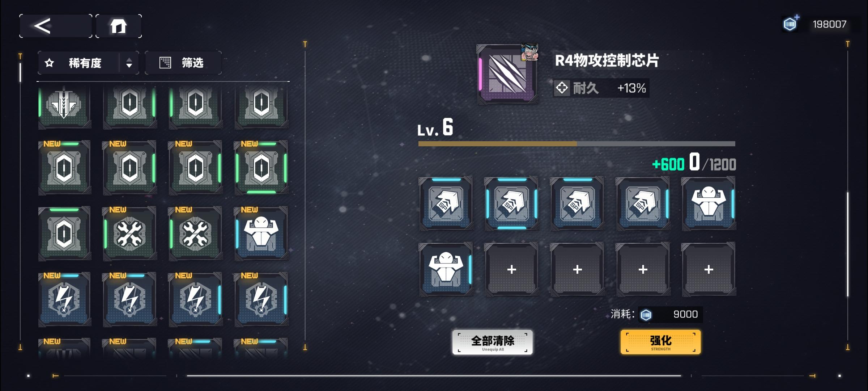Go back with the arrow button

[56, 26]
